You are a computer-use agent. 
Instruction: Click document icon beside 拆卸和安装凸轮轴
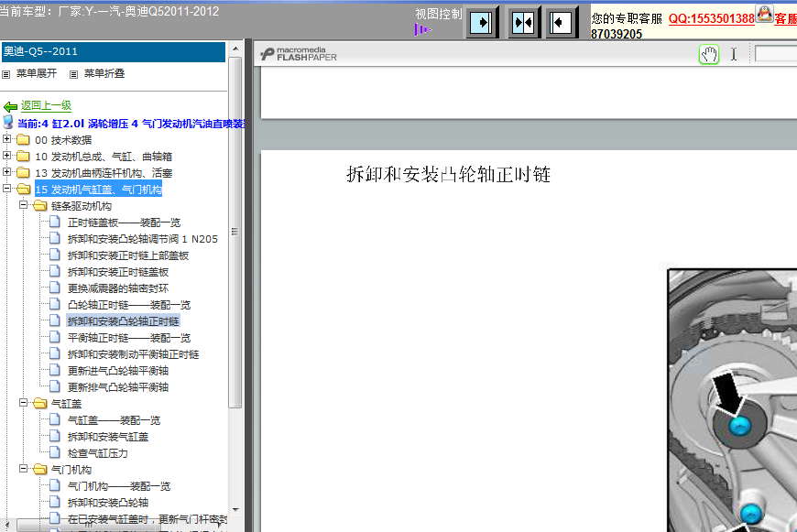(55, 502)
